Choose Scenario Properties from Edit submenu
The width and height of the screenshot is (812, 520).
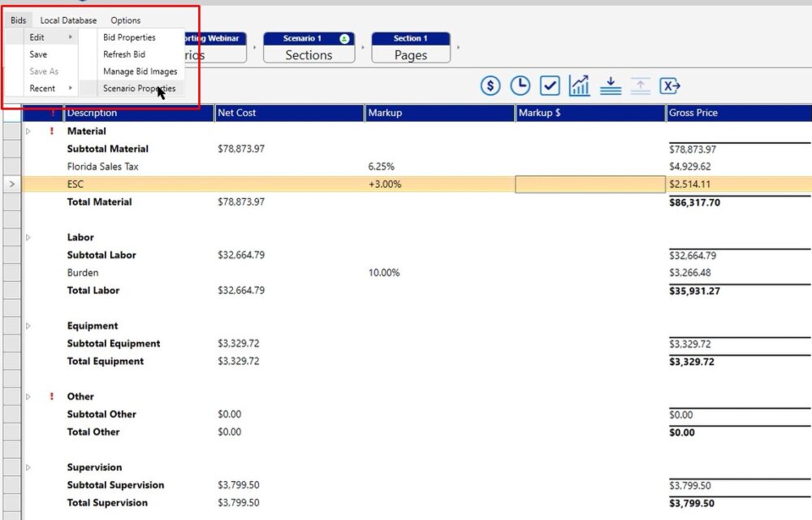[138, 89]
